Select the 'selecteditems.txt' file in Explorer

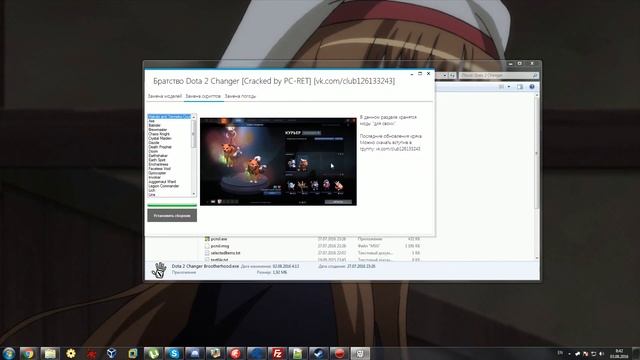click(x=222, y=253)
